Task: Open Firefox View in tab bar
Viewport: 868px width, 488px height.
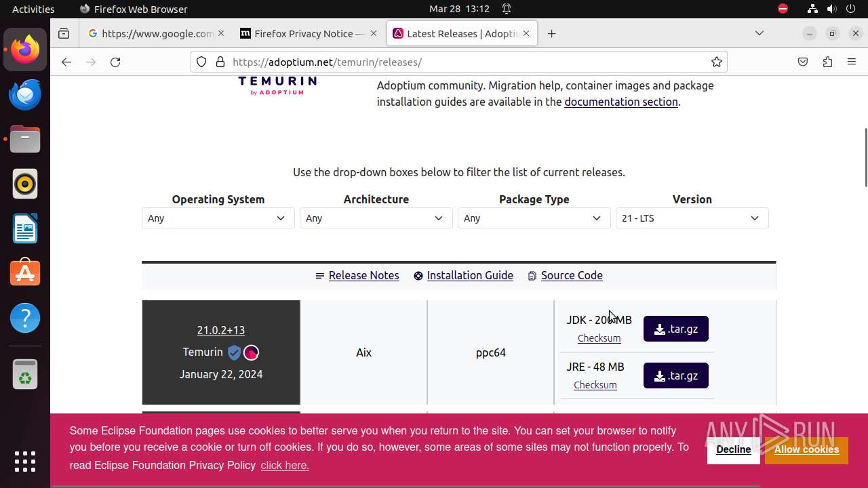Action: coord(64,33)
